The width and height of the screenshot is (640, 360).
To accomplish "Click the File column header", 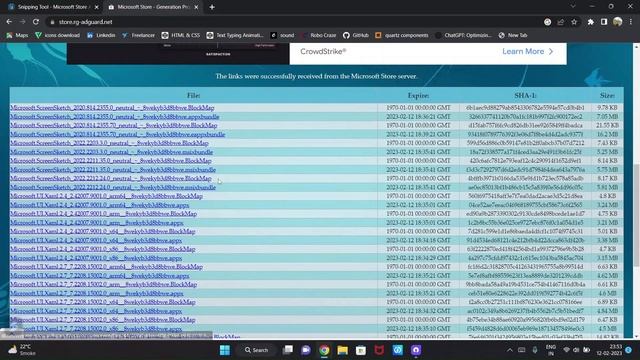I will [x=193, y=96].
